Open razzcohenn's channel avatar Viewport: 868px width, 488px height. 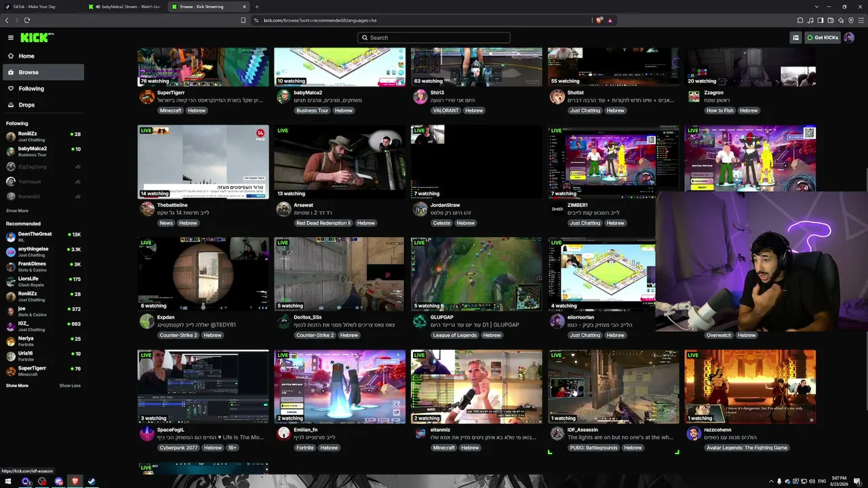694,434
